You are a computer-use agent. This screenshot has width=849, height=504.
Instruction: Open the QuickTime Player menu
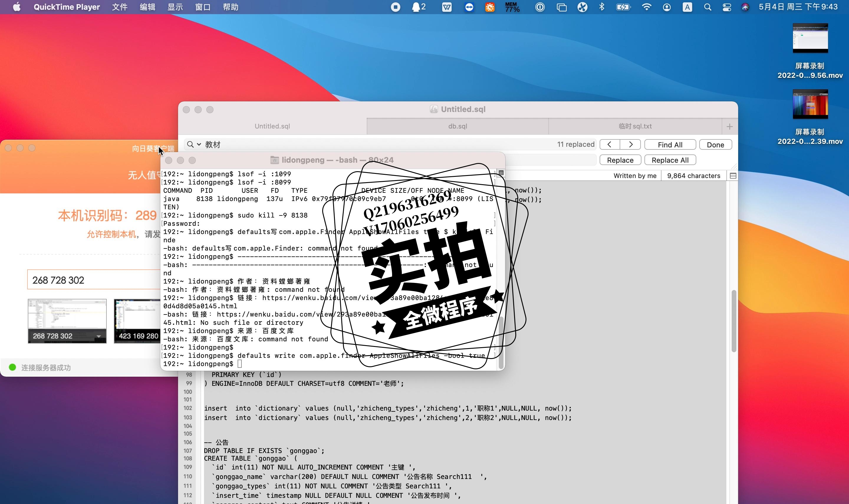click(x=67, y=7)
